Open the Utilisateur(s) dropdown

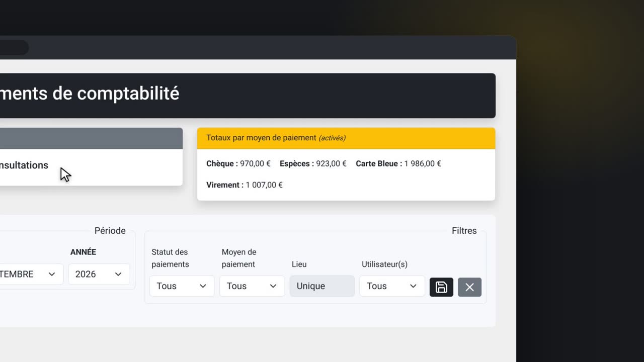click(x=392, y=286)
